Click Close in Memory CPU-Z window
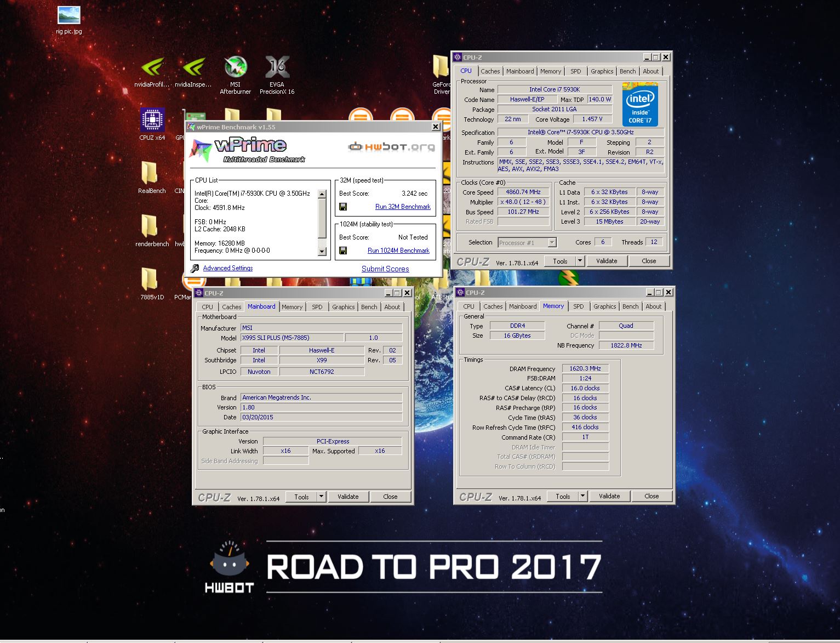 (x=652, y=496)
